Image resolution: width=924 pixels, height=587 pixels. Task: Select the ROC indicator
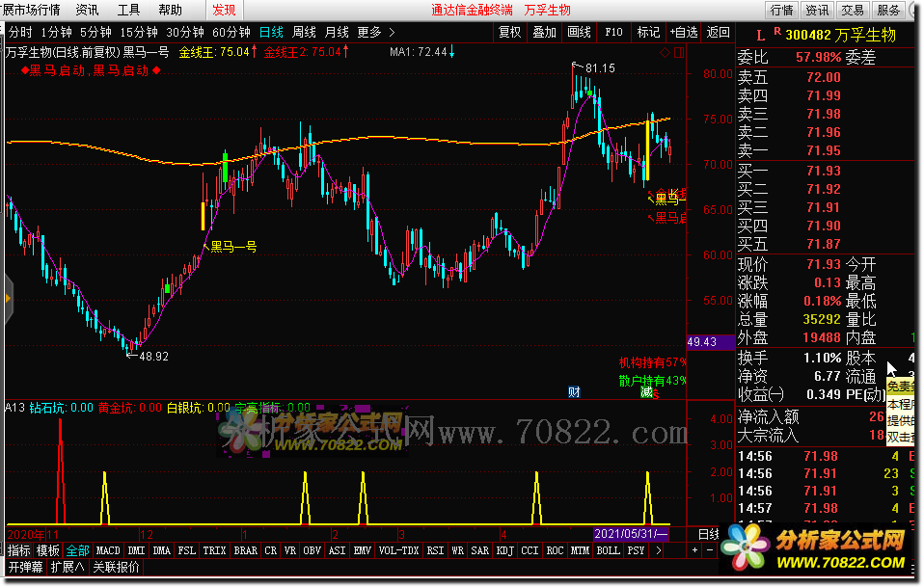pyautogui.click(x=556, y=550)
